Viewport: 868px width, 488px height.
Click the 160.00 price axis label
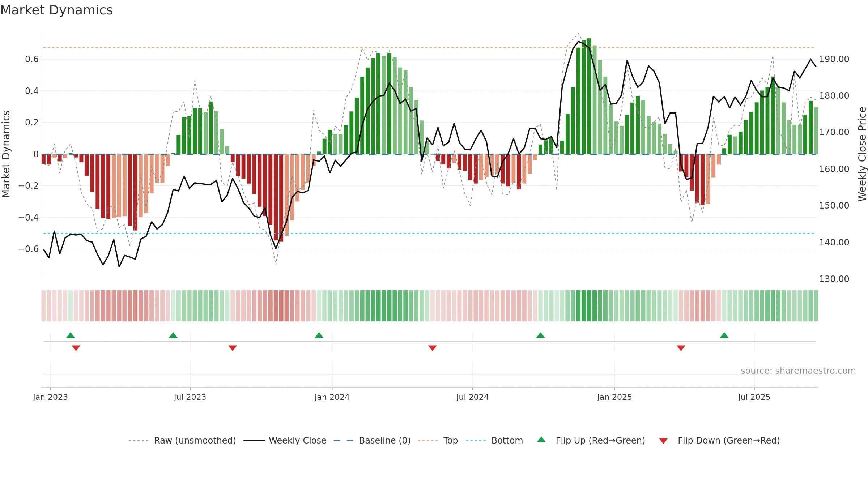(834, 169)
